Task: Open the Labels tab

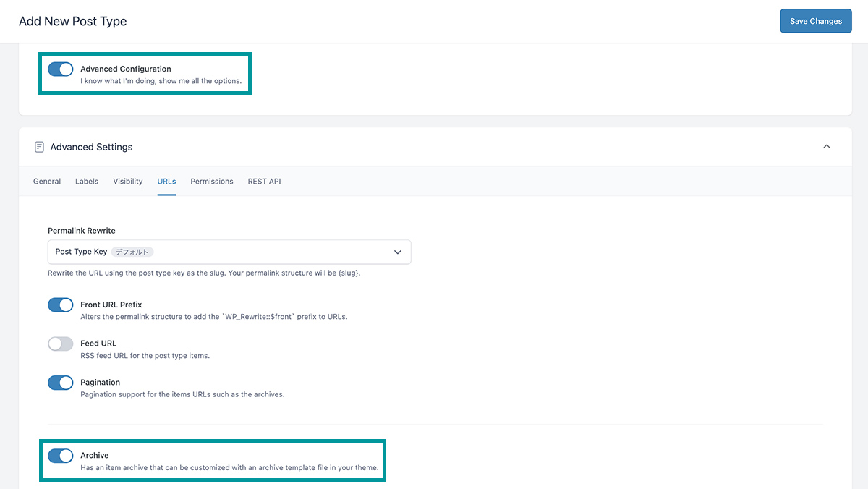Action: (x=87, y=182)
